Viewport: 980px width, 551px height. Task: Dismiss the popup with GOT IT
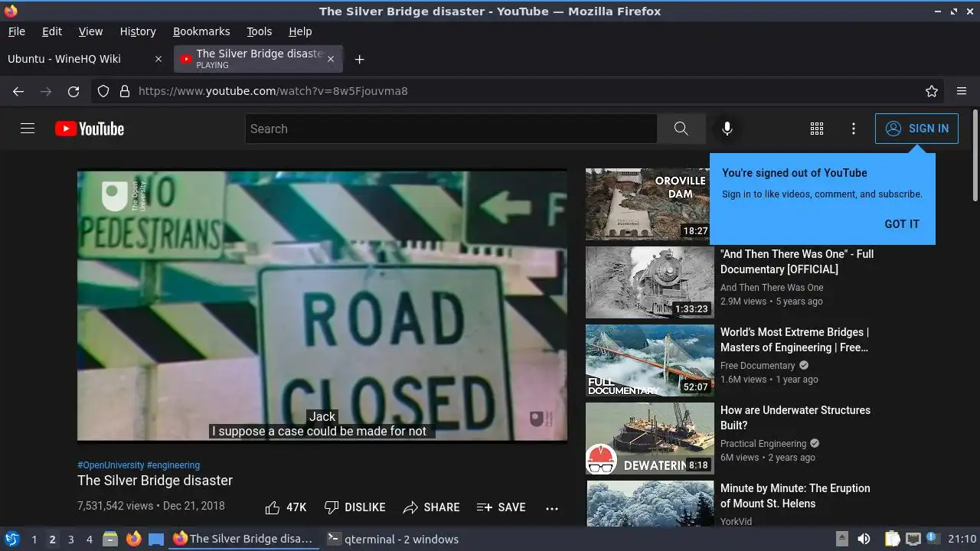click(x=902, y=224)
